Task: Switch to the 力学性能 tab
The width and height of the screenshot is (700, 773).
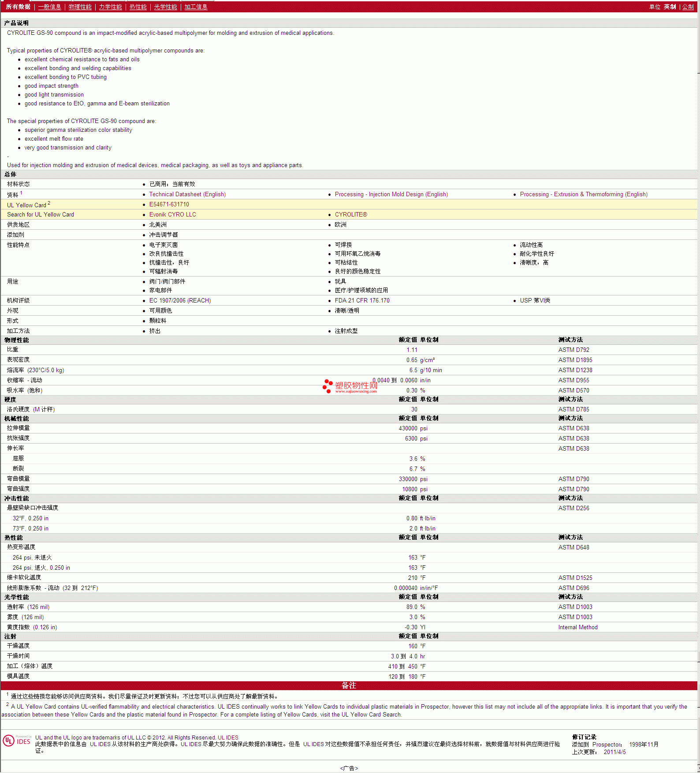Action: click(x=111, y=7)
